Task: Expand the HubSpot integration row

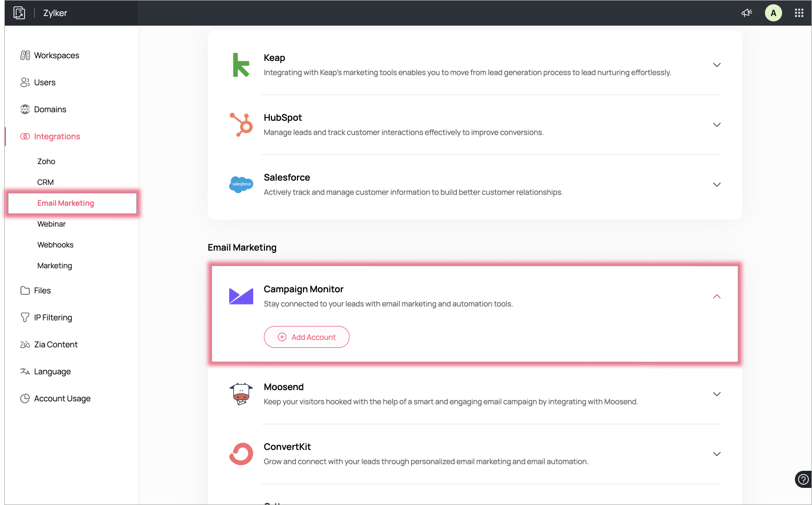Action: click(717, 125)
